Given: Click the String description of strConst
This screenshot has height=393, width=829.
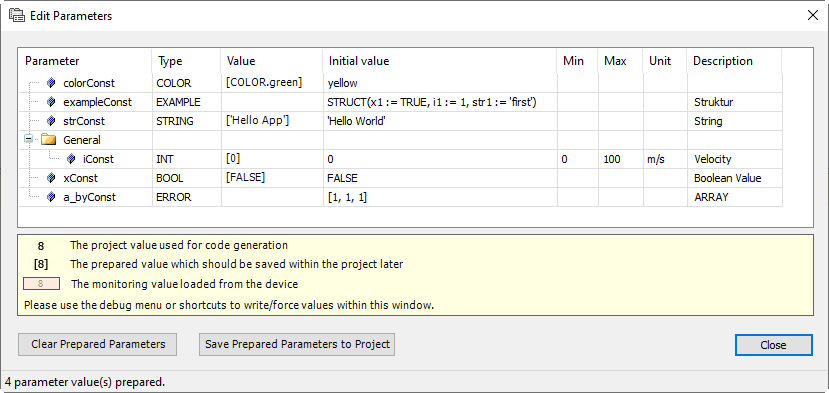Looking at the screenshot, I should [x=735, y=121].
